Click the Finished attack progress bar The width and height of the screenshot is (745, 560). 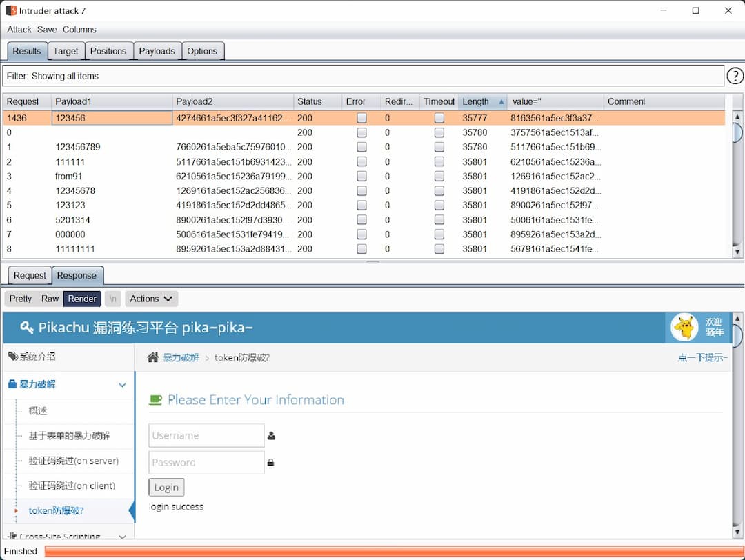[393, 551]
